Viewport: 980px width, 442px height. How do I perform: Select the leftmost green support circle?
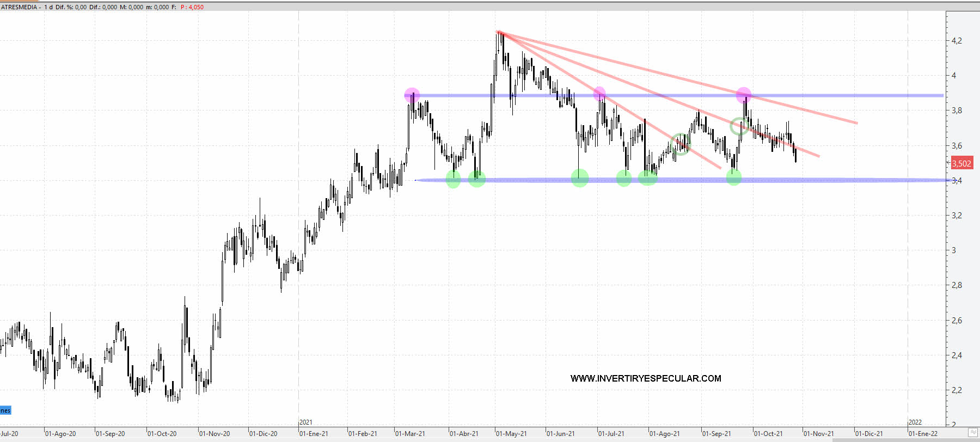453,179
